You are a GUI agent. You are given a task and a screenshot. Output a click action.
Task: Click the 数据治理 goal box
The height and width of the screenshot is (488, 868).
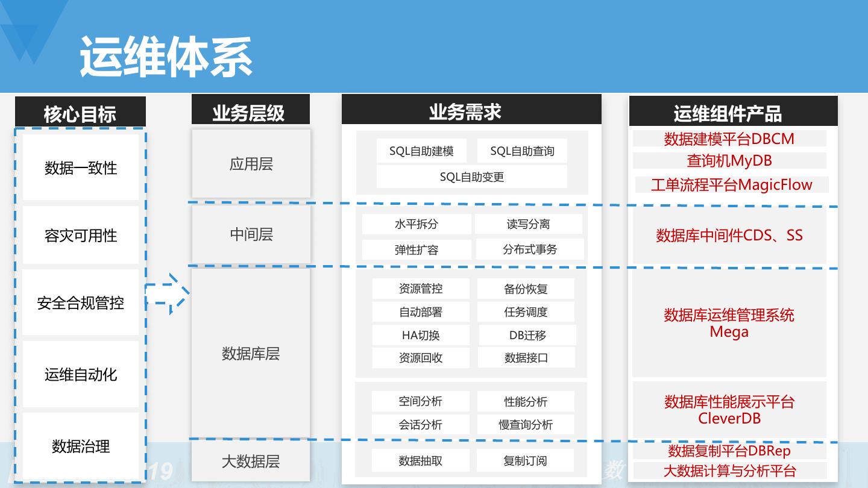click(x=81, y=446)
